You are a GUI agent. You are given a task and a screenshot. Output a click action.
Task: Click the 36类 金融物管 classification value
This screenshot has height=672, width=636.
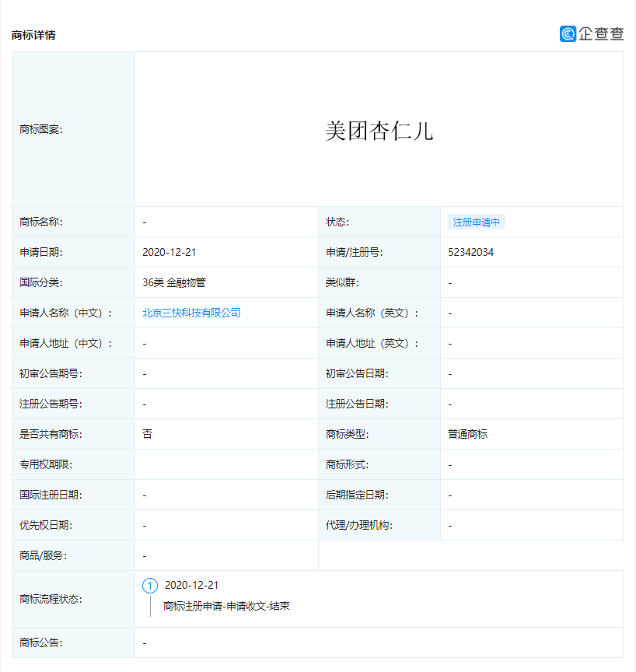coord(174,282)
